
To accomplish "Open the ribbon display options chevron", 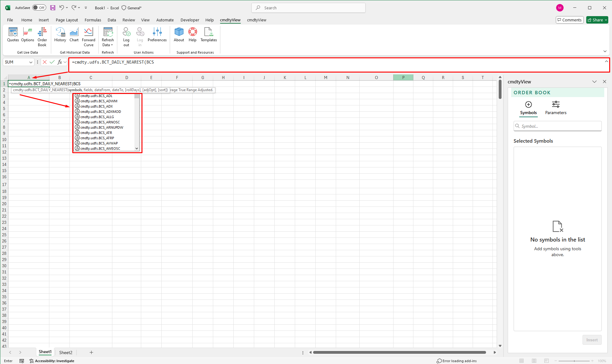I will pyautogui.click(x=605, y=51).
